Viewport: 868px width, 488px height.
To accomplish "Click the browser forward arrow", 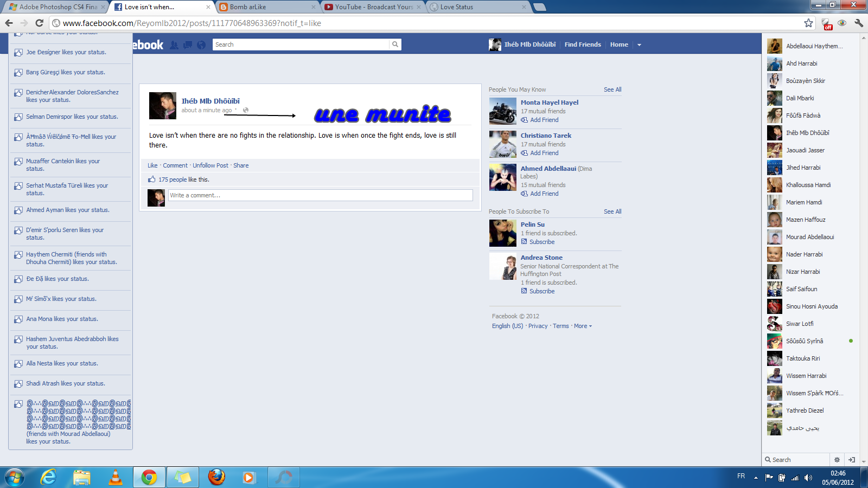I will point(24,23).
